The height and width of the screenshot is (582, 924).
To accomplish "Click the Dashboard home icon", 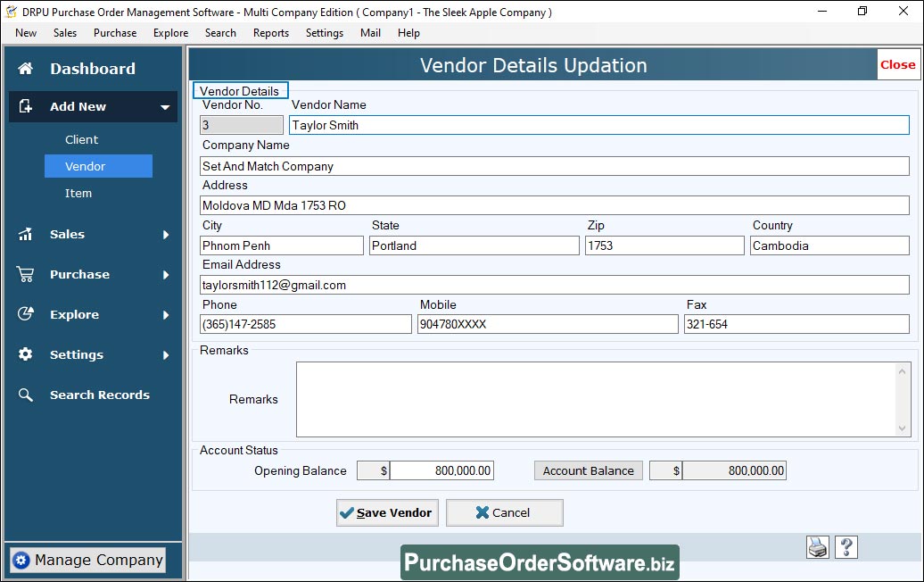I will [x=25, y=69].
